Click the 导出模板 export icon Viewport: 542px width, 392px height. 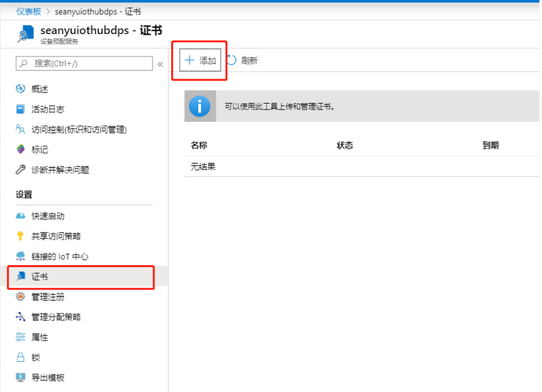(x=21, y=377)
